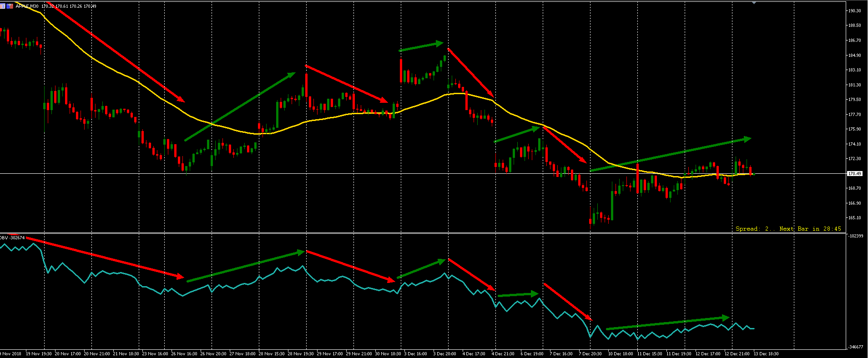Click the OBV -302674 indicator label
Image resolution: width=868 pixels, height=358 pixels.
(x=12, y=237)
